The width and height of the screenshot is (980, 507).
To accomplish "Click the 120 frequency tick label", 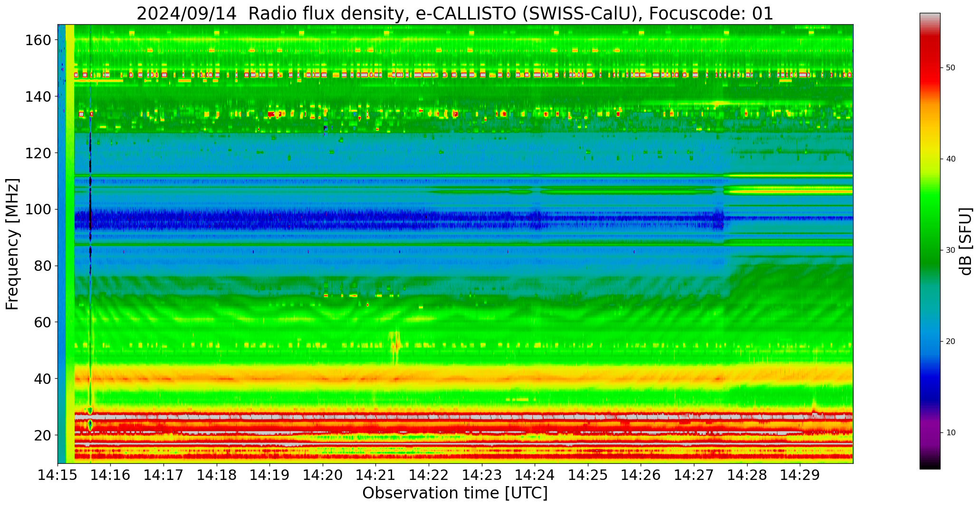I will point(38,153).
